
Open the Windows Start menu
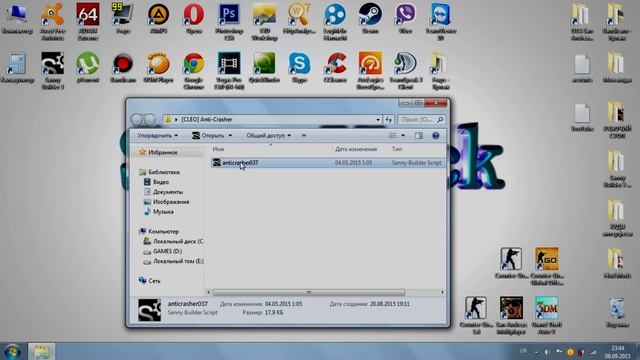click(x=12, y=351)
